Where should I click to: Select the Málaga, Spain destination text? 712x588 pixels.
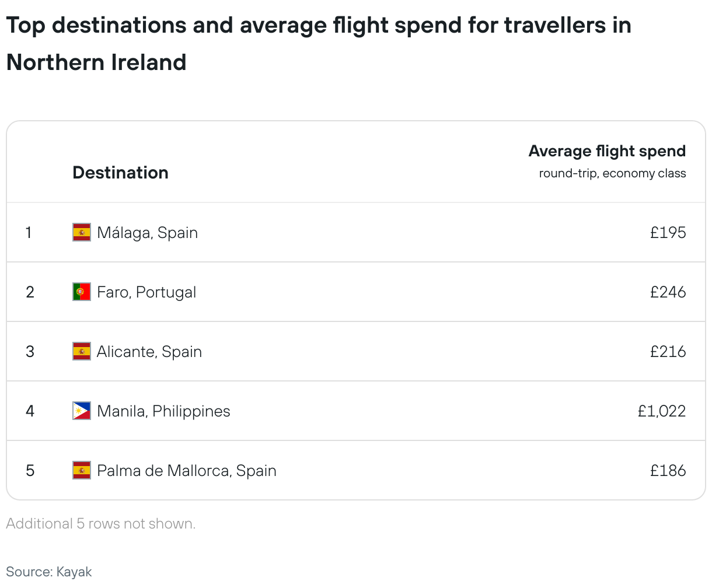pos(147,233)
